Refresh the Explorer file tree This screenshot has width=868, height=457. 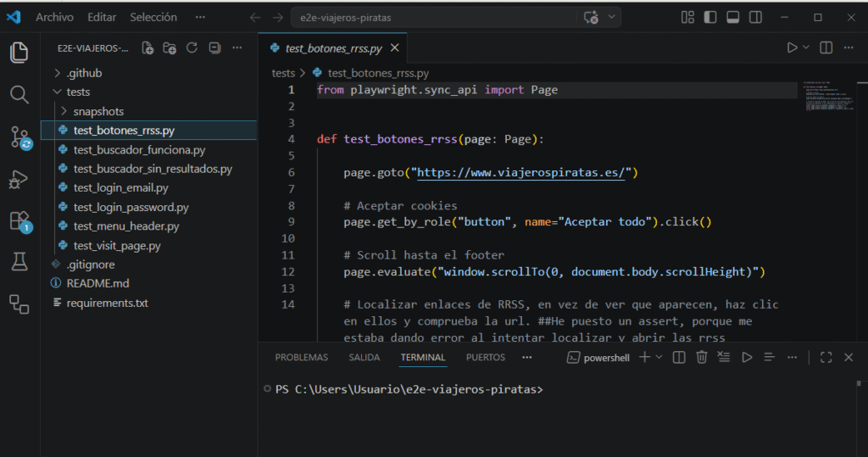coord(192,48)
